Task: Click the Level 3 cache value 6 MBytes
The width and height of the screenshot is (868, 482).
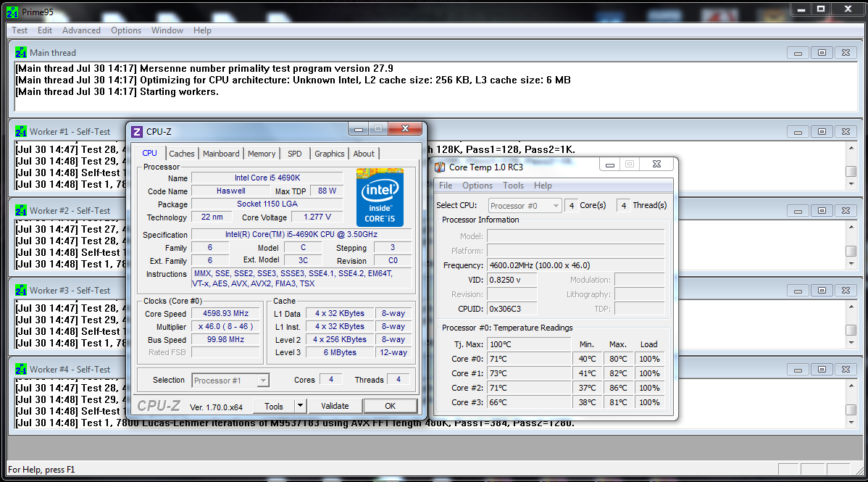Action: point(340,352)
